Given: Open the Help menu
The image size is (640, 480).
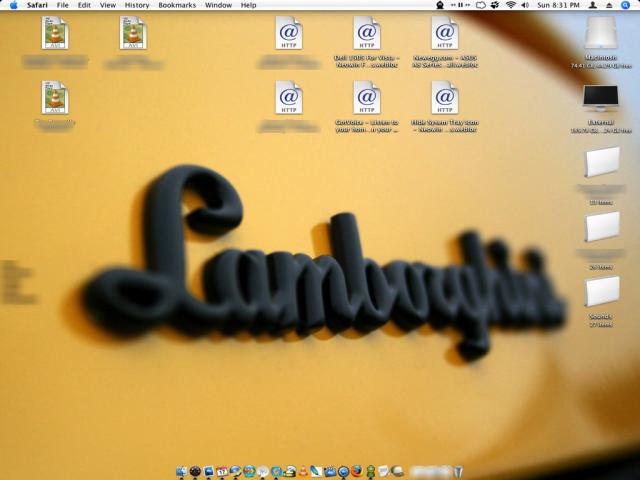Looking at the screenshot, I should coord(249,5).
